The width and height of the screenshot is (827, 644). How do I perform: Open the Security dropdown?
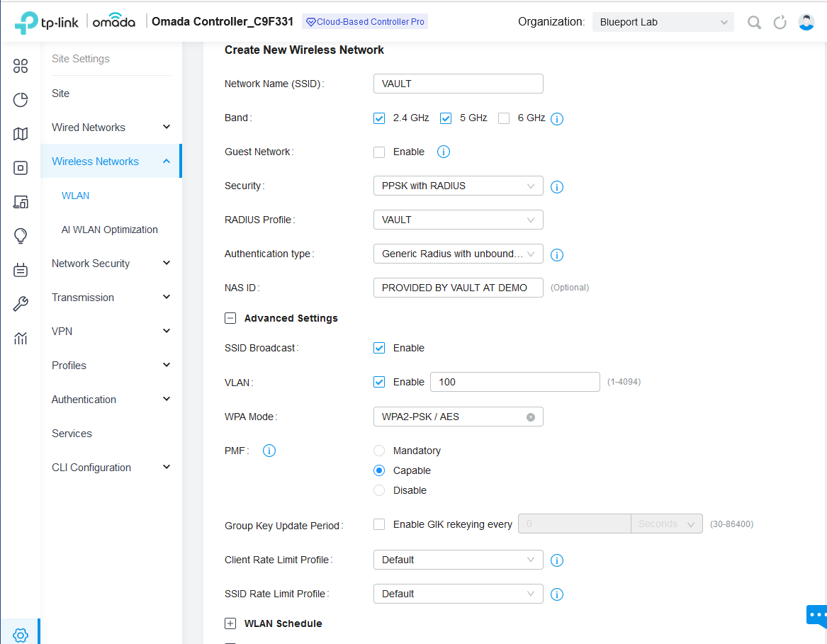[458, 186]
